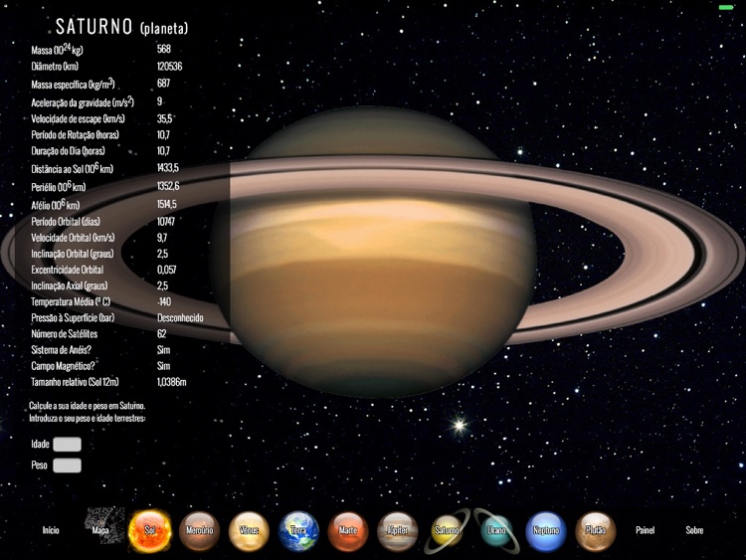Open the Mapa star map icon
Screen dimensions: 746x560
coord(104,526)
